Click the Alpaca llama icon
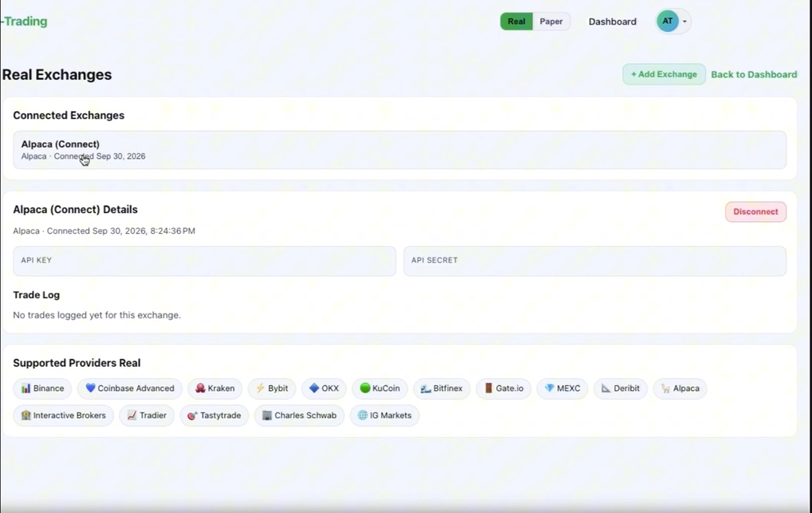This screenshot has height=513, width=812. coord(665,388)
